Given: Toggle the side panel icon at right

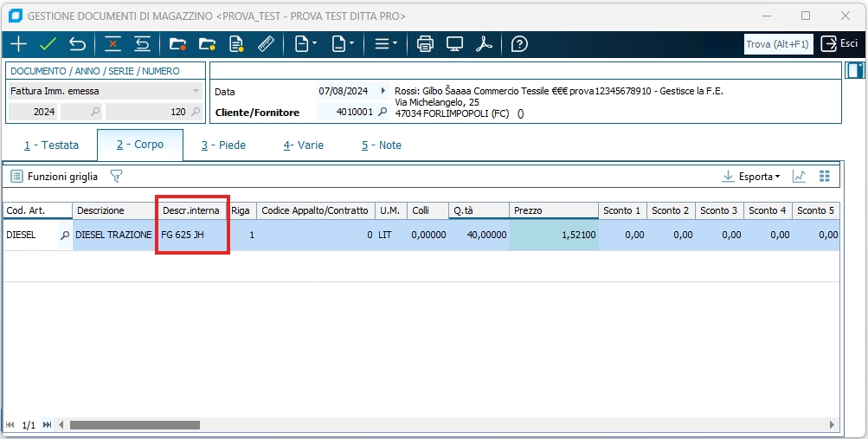Looking at the screenshot, I should pos(856,70).
